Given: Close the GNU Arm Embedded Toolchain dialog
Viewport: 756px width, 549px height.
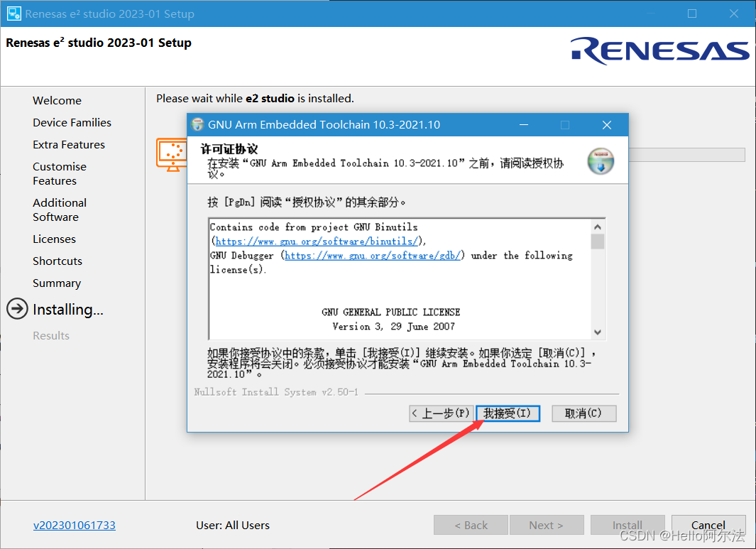Looking at the screenshot, I should [x=606, y=125].
